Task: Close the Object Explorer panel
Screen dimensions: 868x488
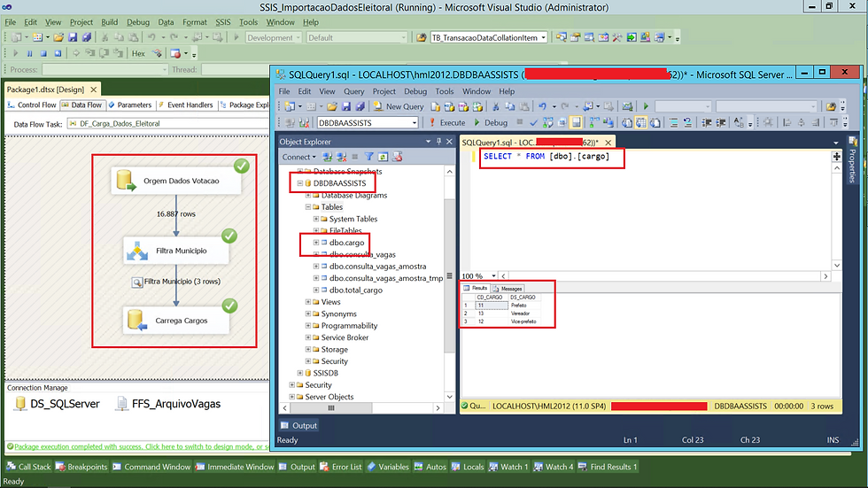Action: coord(450,142)
